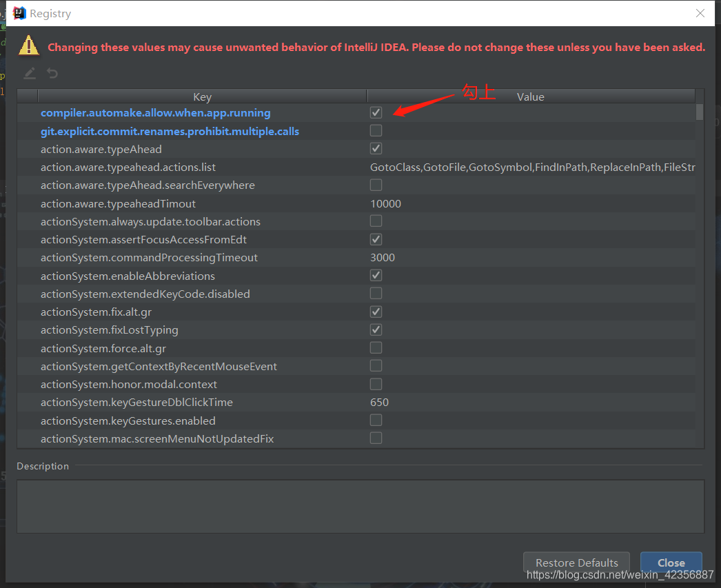
Task: Enable actionSystem.keyGestures.enabled checkbox
Action: click(376, 420)
